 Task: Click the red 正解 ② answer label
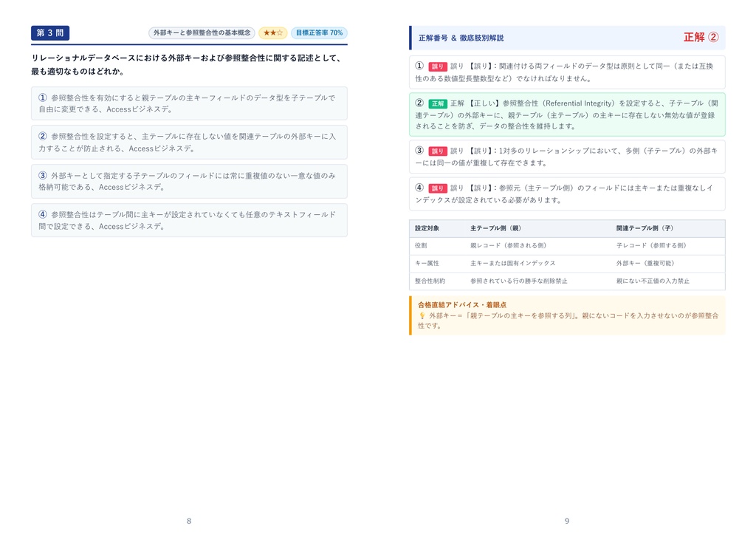click(x=701, y=37)
